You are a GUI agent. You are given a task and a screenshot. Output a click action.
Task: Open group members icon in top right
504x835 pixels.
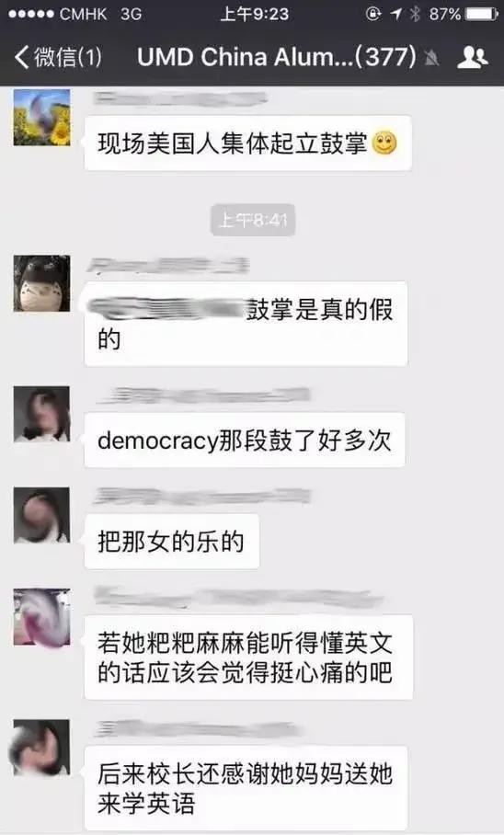[x=472, y=56]
